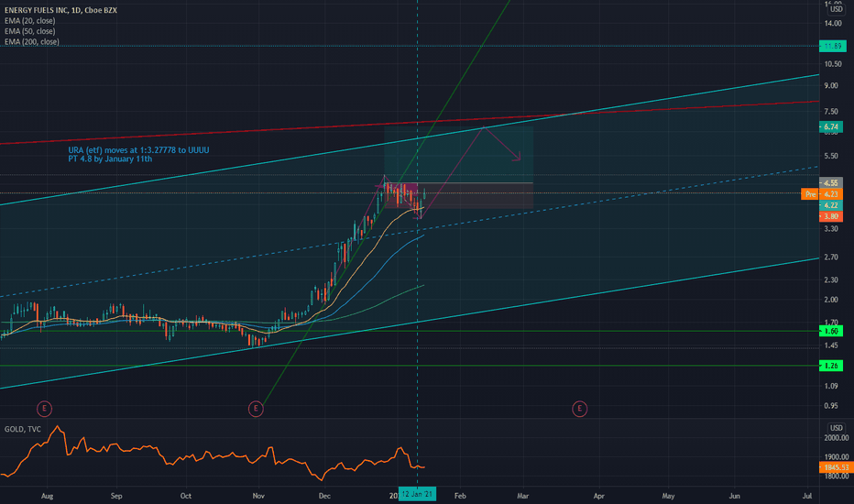854x504 pixels.
Task: Click the 2.30 value on the price axis
Action: click(831, 279)
